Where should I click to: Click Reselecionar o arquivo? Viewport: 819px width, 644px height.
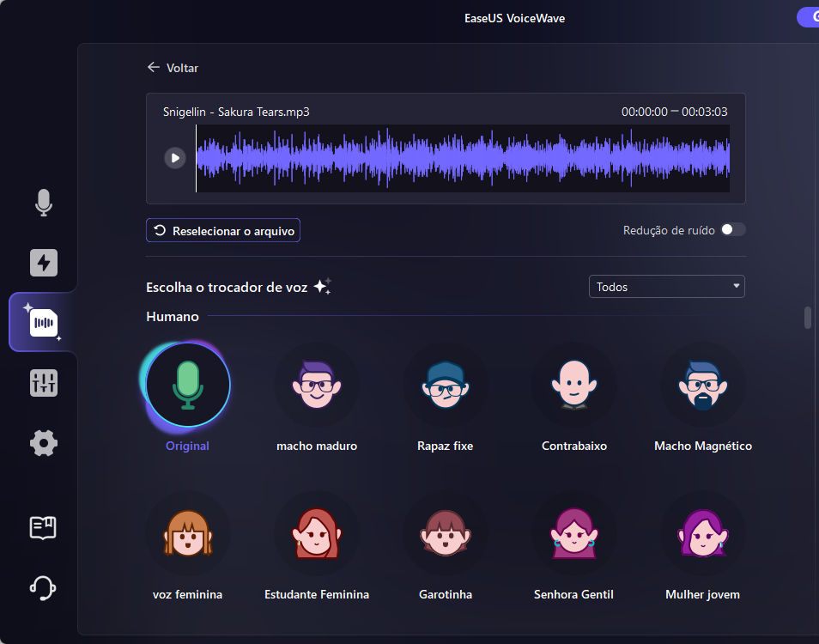[x=222, y=230]
